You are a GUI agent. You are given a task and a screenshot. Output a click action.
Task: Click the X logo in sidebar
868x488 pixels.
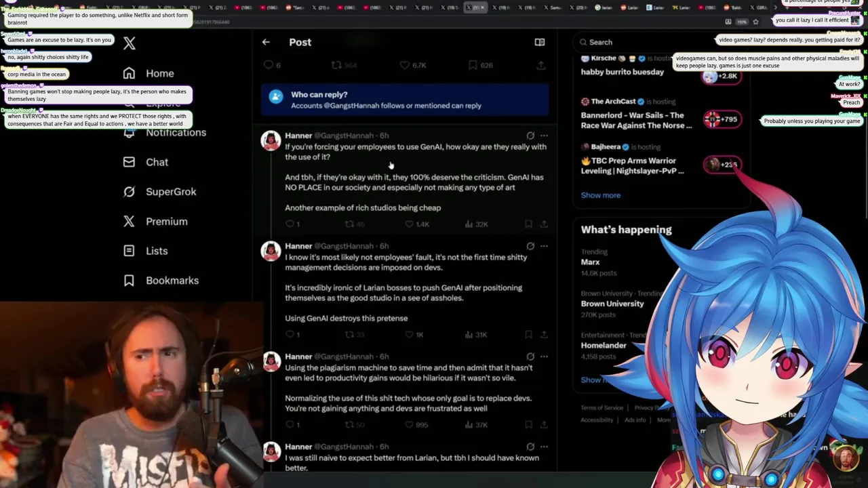coord(130,43)
